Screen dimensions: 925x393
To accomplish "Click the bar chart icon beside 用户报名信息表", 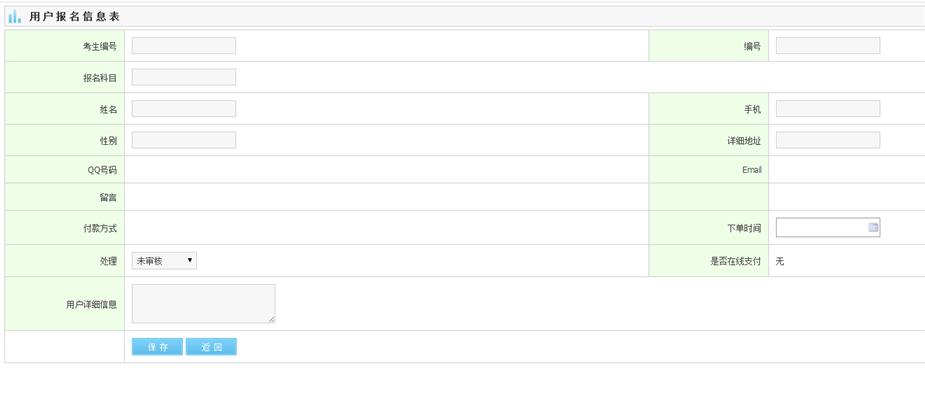I will [x=15, y=17].
